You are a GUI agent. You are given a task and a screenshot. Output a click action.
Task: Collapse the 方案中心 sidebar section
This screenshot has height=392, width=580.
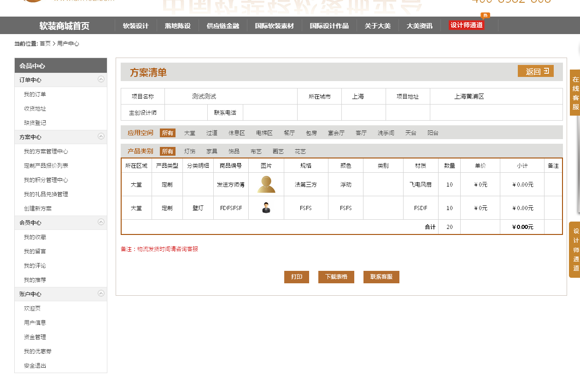(101, 136)
